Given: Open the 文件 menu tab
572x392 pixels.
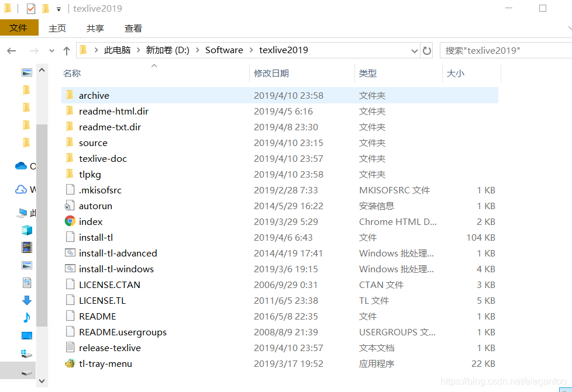Looking at the screenshot, I should pos(19,28).
